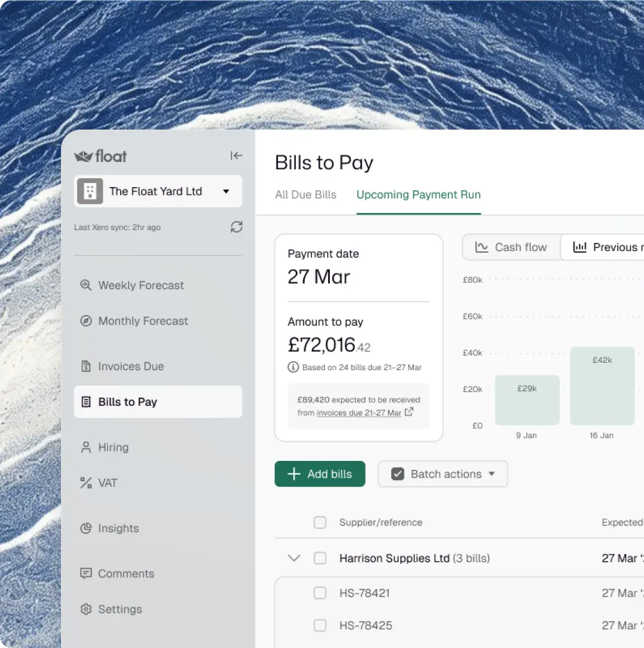Viewport: 644px width, 648px height.
Task: Switch chart to Previous runs view
Action: point(602,247)
